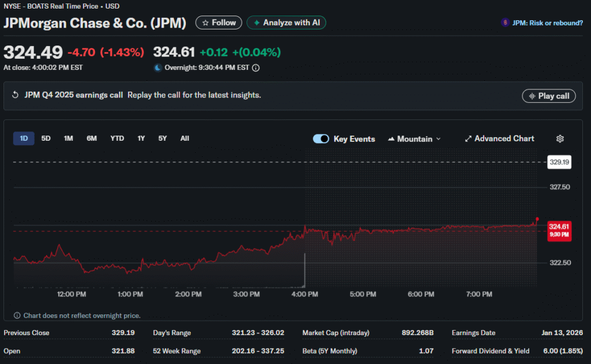Click the purple JPM Risk or rebound icon
This screenshot has height=364, width=591.
pyautogui.click(x=506, y=23)
